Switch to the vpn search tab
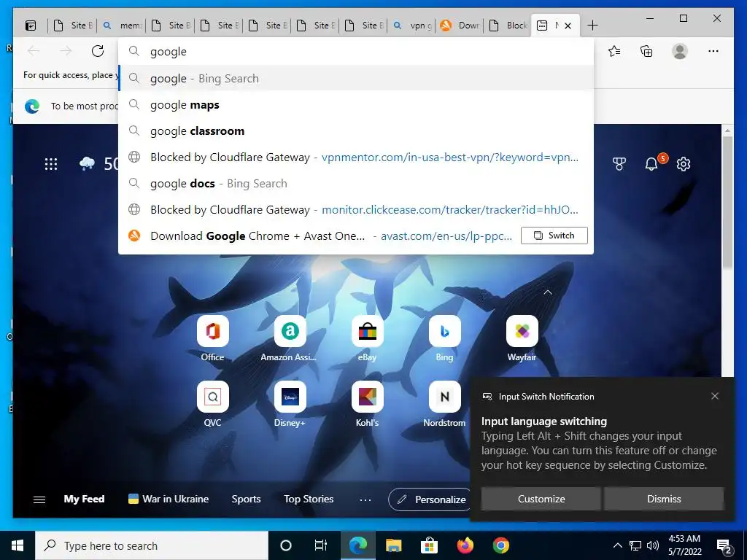The height and width of the screenshot is (560, 747). click(x=411, y=26)
